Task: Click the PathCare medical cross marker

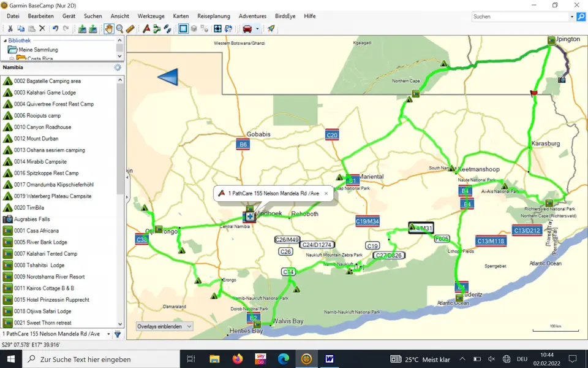Action: [x=250, y=217]
